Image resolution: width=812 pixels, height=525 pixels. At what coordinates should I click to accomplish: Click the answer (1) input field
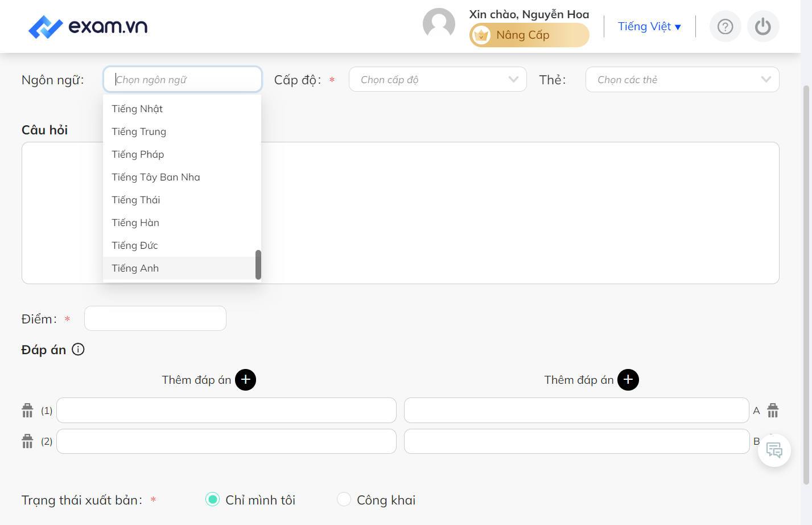click(226, 410)
